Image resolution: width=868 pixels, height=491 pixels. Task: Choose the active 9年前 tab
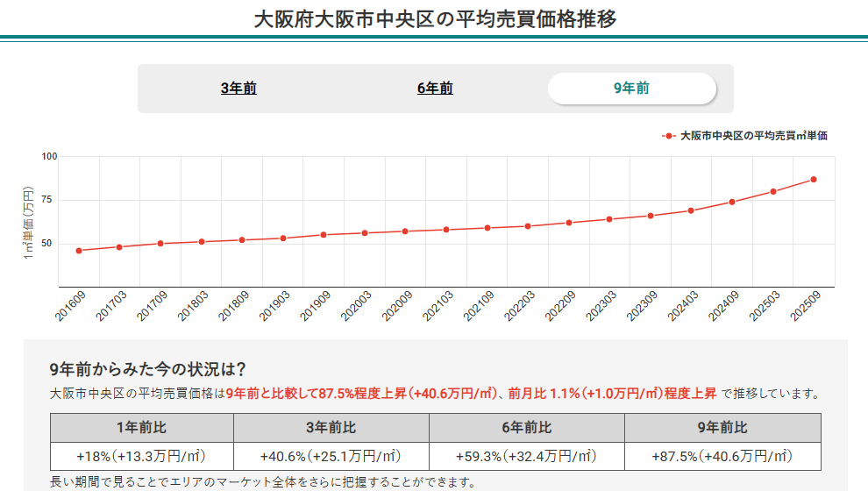tap(631, 88)
